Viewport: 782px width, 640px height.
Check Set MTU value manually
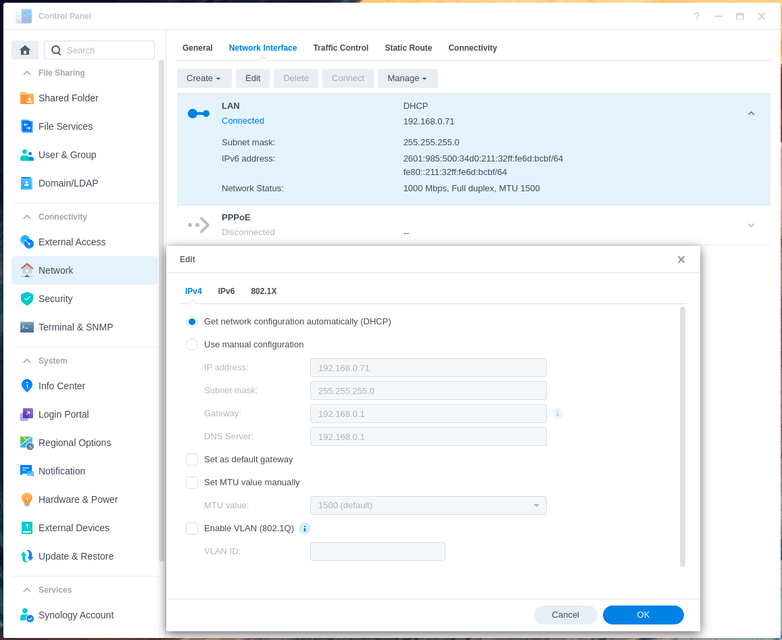(x=192, y=482)
